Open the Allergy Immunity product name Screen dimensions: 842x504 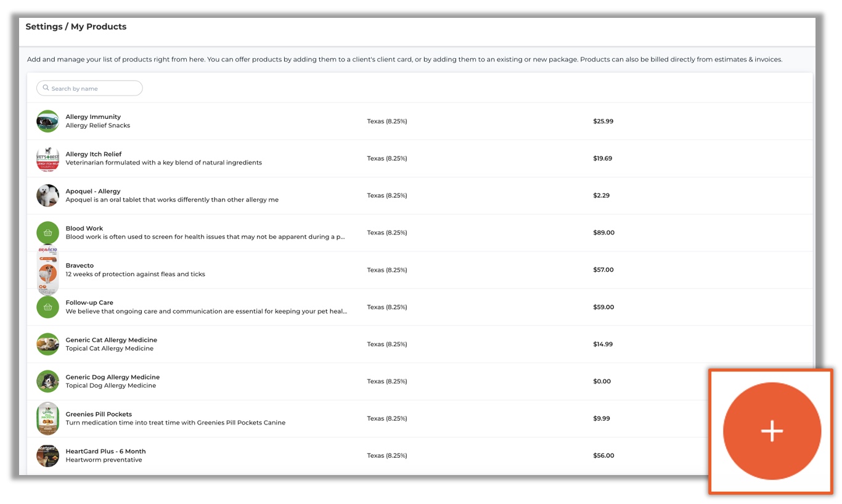pos(93,117)
